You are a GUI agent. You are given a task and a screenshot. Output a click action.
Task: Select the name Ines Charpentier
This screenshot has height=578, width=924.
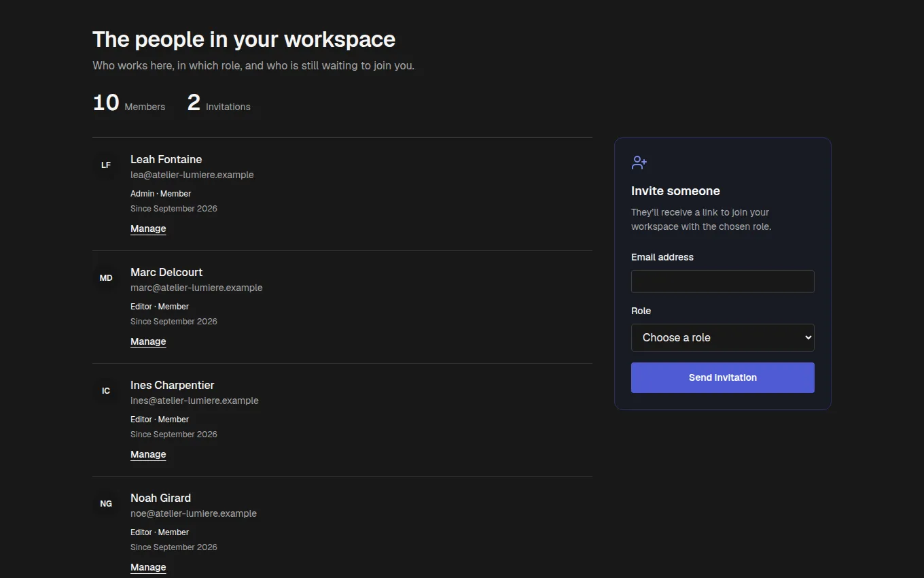click(173, 385)
